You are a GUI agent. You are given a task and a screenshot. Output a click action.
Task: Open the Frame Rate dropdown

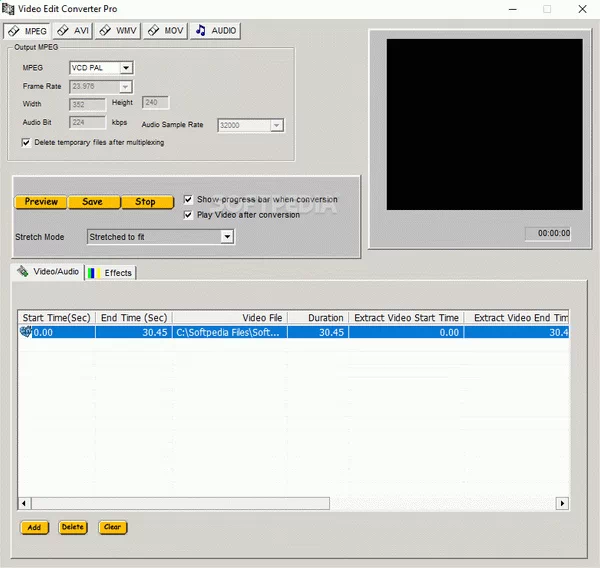[126, 87]
